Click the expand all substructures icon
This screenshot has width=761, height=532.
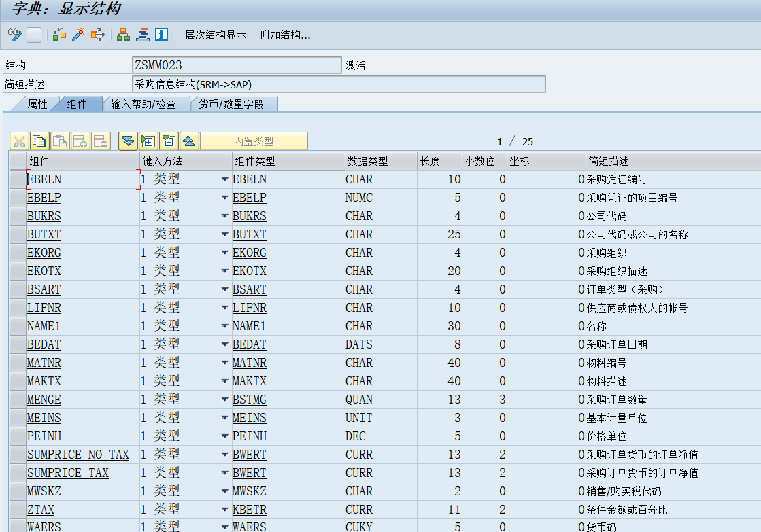pyautogui.click(x=128, y=141)
